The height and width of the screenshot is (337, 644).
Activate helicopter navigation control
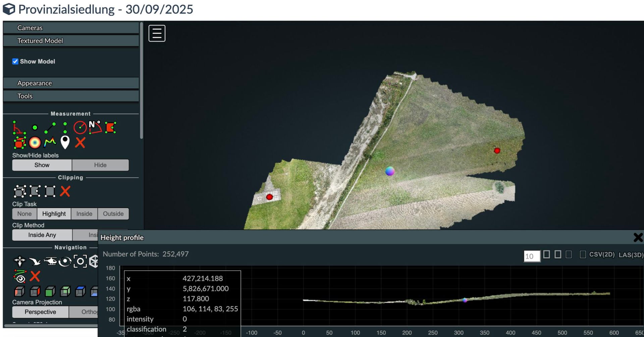coord(50,261)
